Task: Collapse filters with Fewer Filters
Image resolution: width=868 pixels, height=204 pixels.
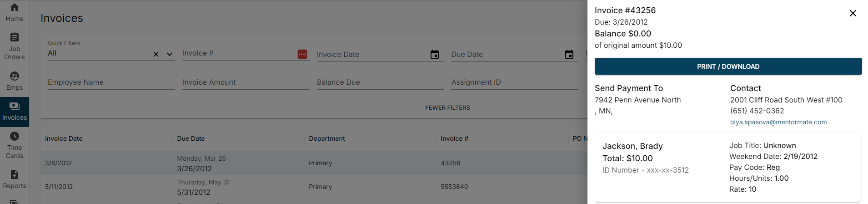Action: [x=447, y=108]
